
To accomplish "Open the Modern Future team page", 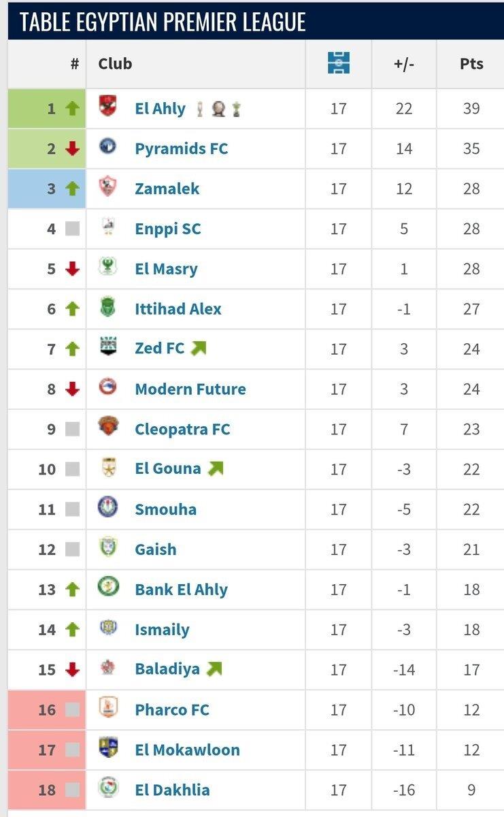I will point(190,389).
